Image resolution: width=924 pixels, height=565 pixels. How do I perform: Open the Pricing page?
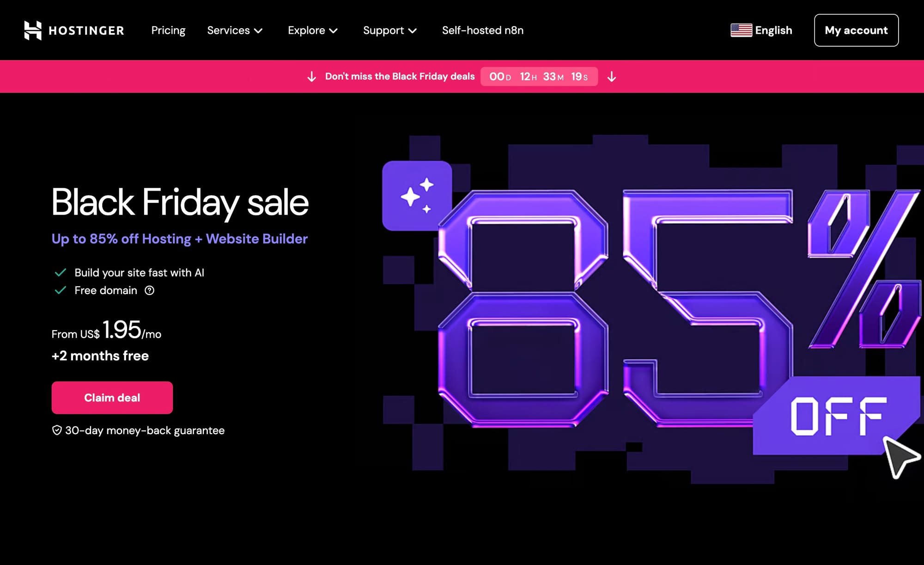[x=168, y=31]
